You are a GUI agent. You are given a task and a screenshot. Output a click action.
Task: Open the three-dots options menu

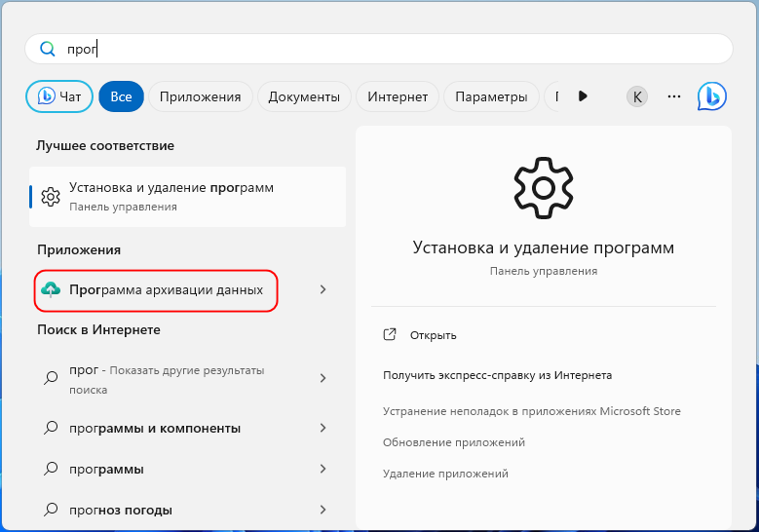point(674,96)
